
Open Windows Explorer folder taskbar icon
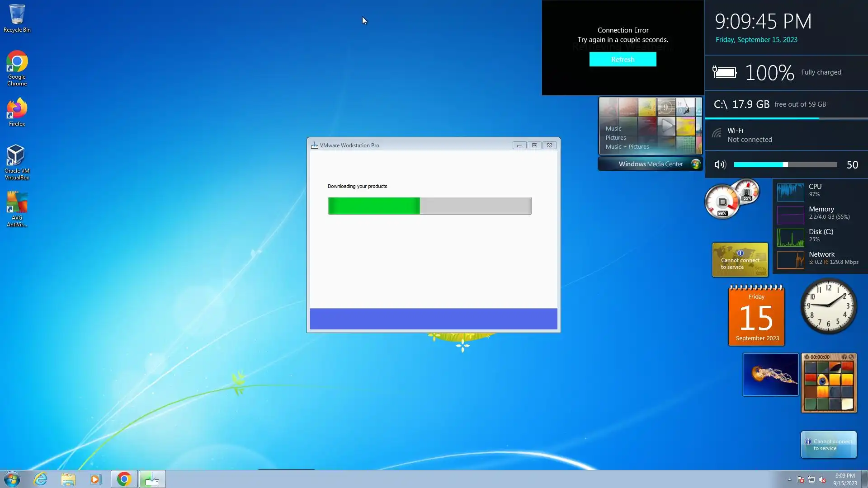click(x=68, y=479)
